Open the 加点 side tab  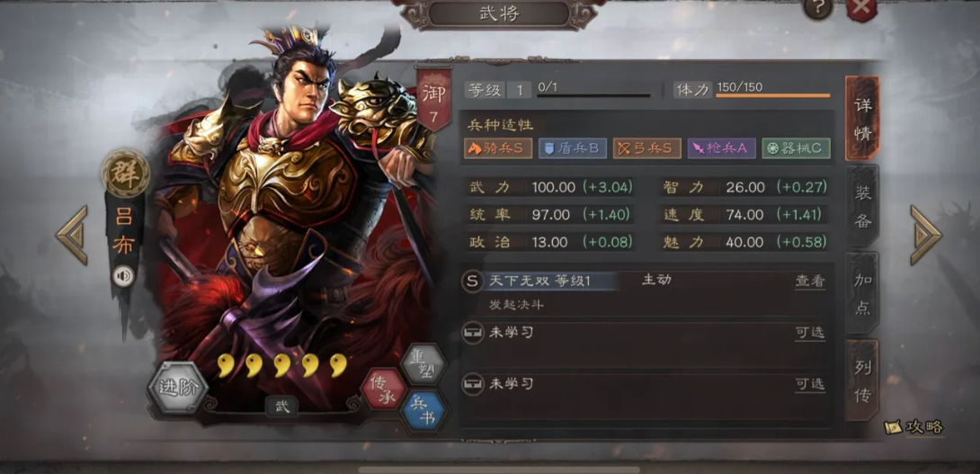point(862,292)
